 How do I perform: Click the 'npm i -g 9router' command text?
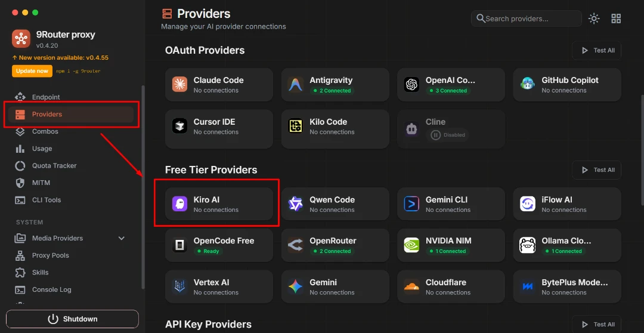coord(79,71)
